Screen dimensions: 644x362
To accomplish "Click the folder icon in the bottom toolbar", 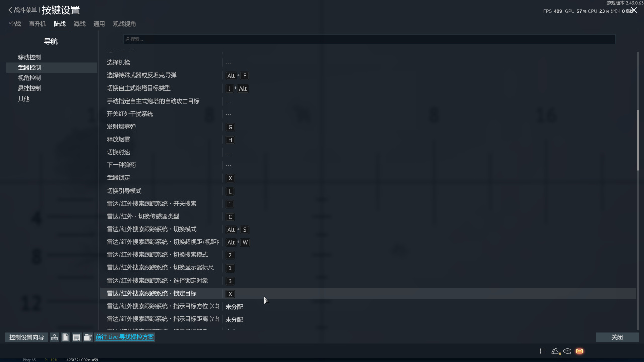I will [88, 337].
